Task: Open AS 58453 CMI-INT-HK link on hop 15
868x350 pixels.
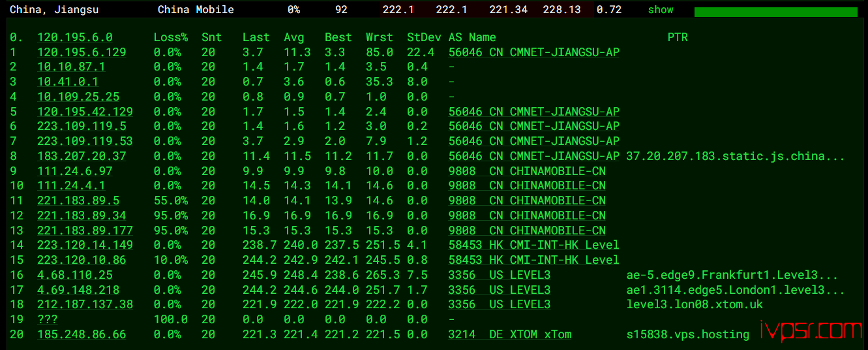Action: [534, 260]
